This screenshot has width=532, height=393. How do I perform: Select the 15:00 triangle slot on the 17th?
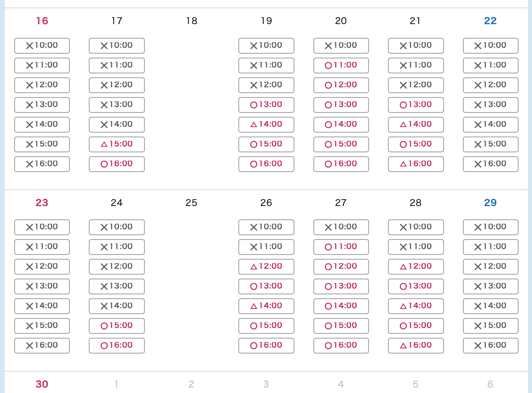pyautogui.click(x=117, y=144)
